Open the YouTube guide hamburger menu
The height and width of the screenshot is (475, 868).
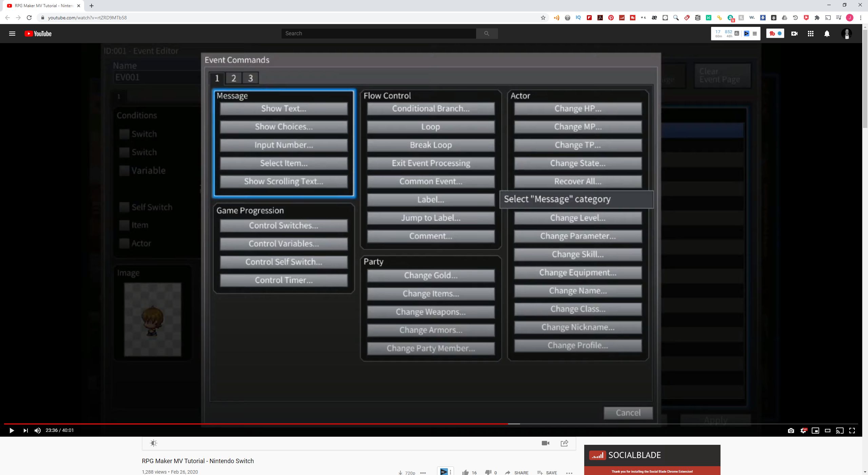[12, 34]
